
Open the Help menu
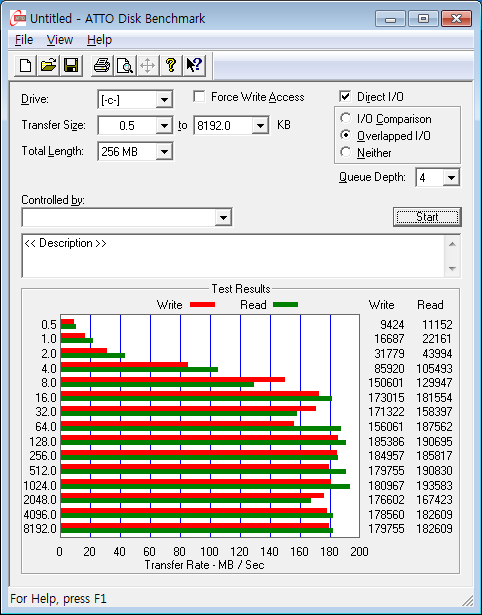click(x=99, y=40)
